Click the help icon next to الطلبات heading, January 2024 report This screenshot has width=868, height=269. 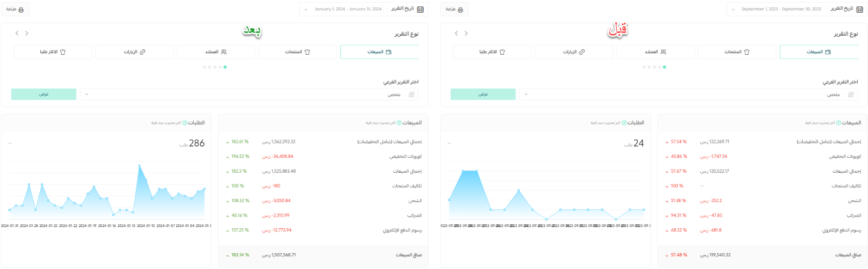click(184, 123)
